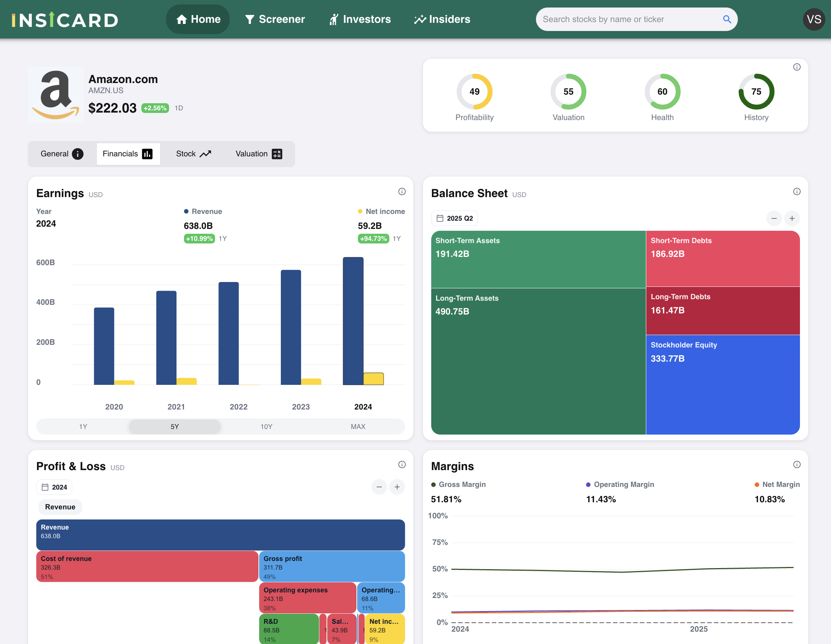
Task: Click the Revenue breadcrumb button
Action: click(x=60, y=507)
